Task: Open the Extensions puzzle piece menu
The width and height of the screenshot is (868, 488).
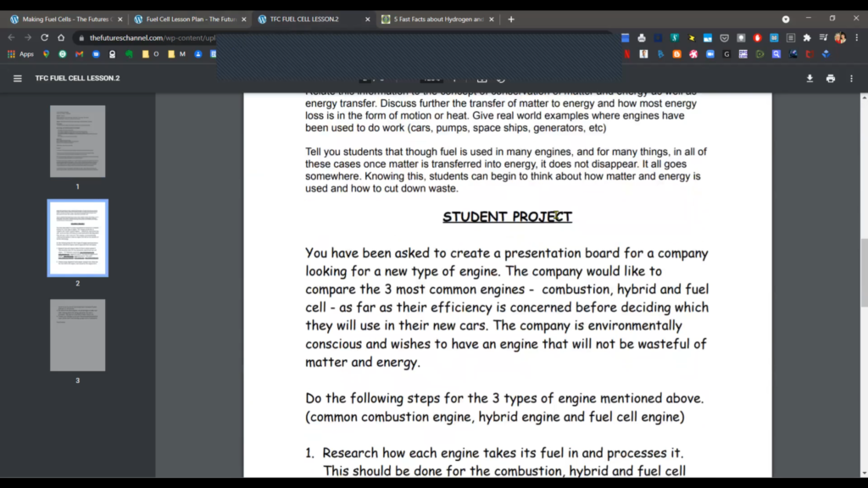Action: [x=807, y=37]
